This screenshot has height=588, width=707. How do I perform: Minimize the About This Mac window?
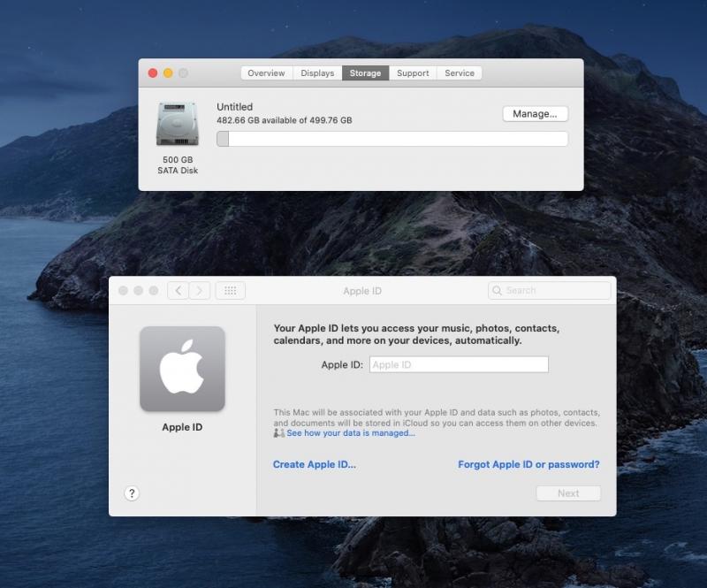coord(168,73)
